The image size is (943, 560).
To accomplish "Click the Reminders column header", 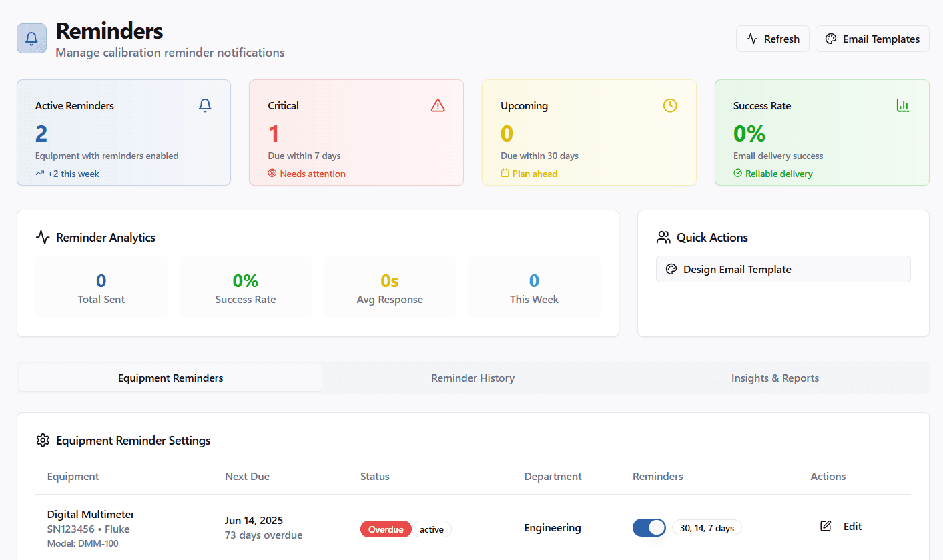I will click(x=658, y=476).
